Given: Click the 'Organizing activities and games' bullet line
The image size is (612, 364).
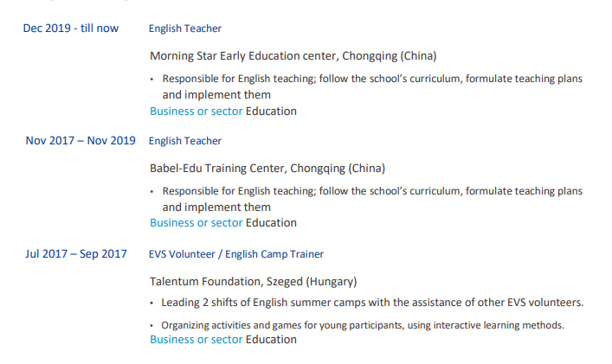Looking at the screenshot, I should click(363, 325).
